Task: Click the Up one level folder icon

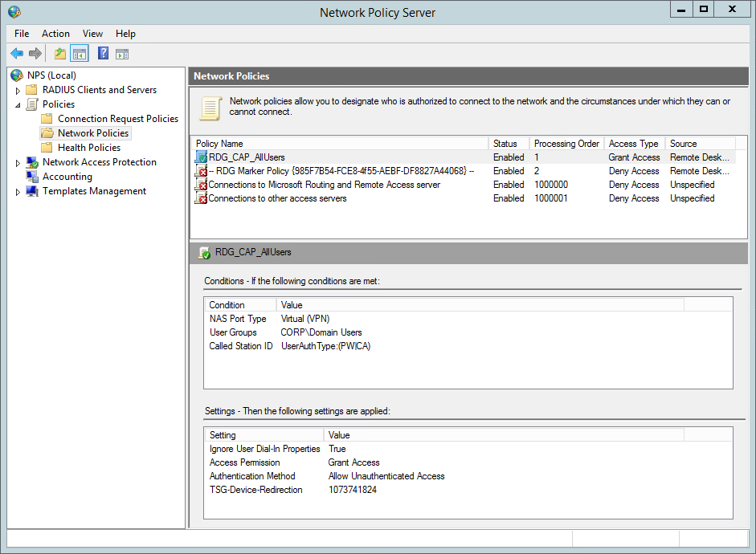Action: click(59, 54)
